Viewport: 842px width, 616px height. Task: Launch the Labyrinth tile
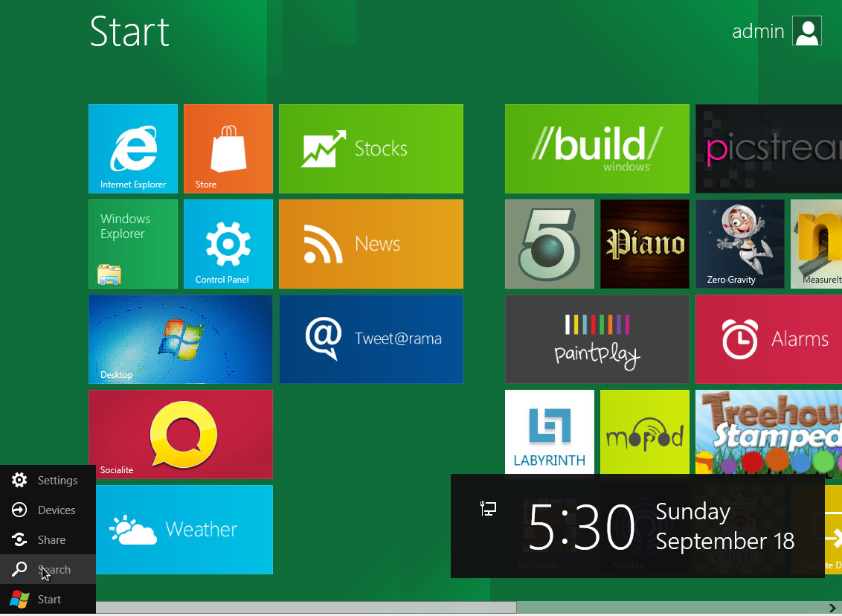coord(550,431)
